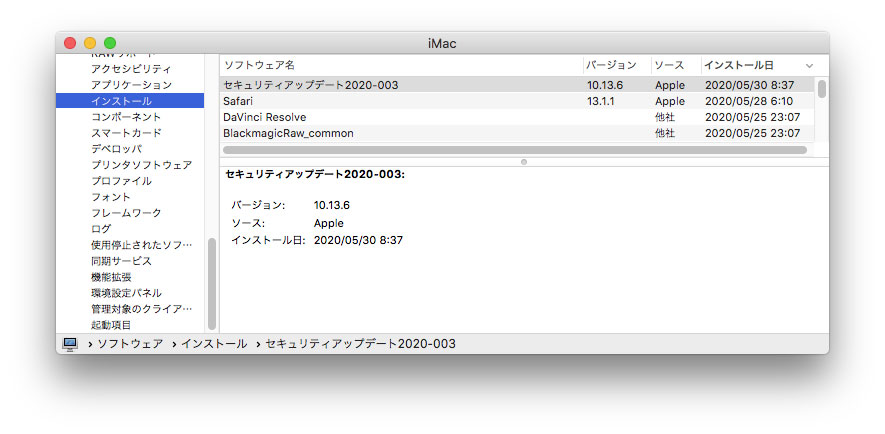Select フォント in the sidebar

click(111, 197)
